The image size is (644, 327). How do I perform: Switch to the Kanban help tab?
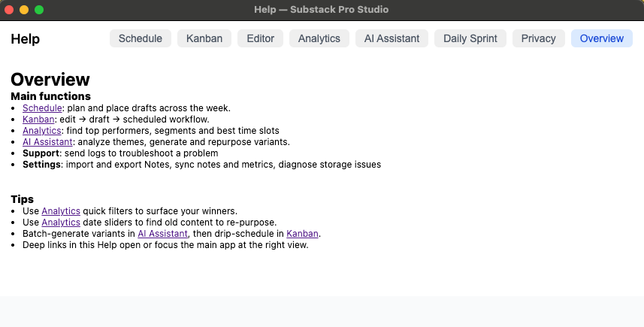tap(204, 38)
